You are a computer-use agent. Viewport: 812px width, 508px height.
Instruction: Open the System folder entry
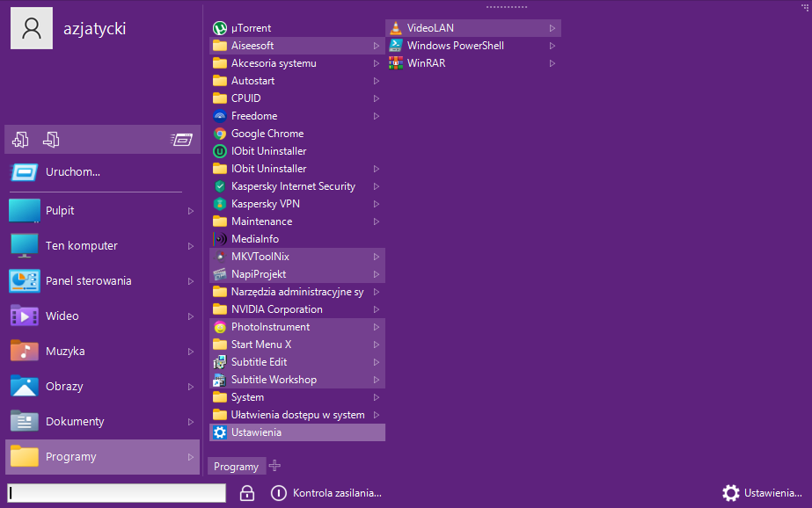pos(297,397)
